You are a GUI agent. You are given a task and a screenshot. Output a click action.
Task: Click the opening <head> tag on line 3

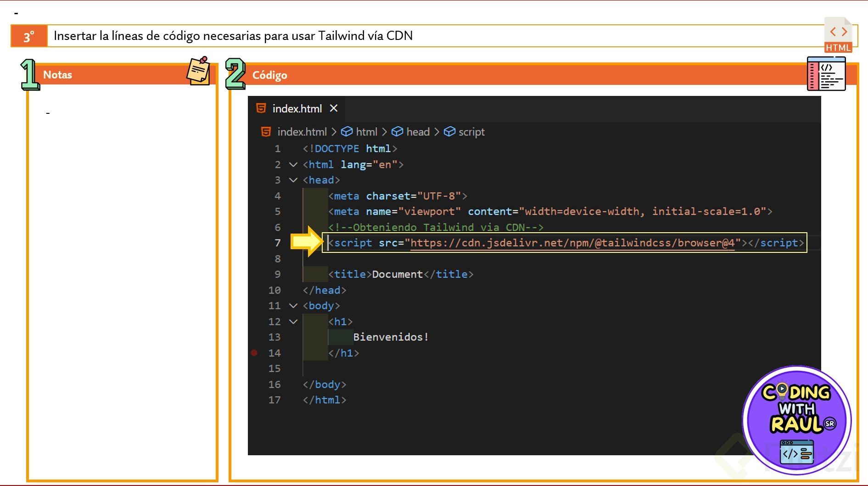[x=321, y=180]
